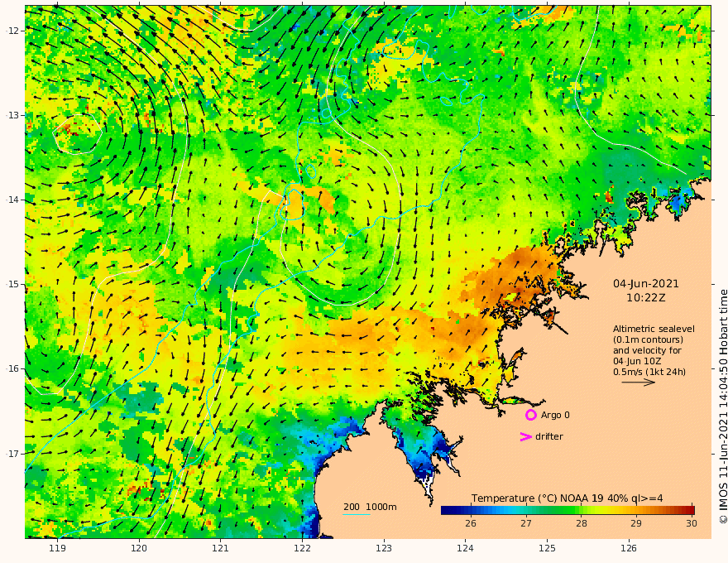Click the magenta drifter arrowhead legend marker

coord(525,436)
